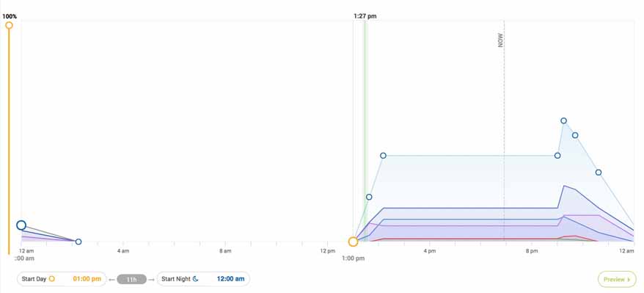This screenshot has width=644, height=293.
Task: Open the Start Day 01:00 pm field
Action: [x=62, y=278]
